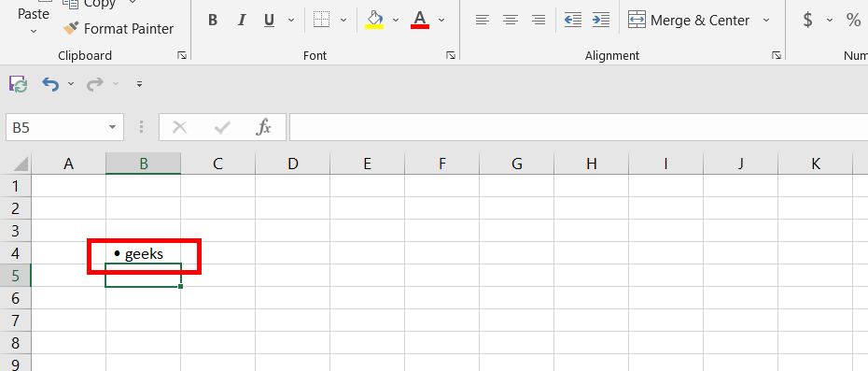The width and height of the screenshot is (868, 371).
Task: Select row 3 header
Action: coord(16,231)
